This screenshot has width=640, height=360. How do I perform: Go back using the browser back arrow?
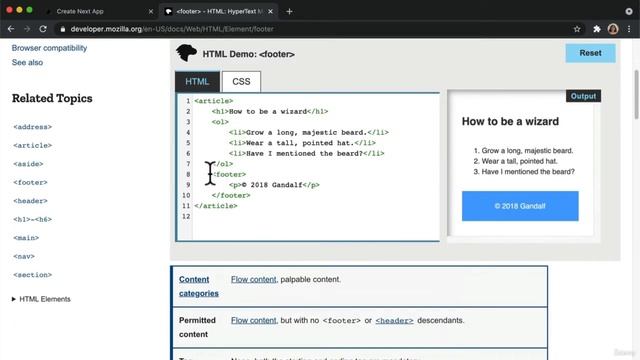[11, 29]
